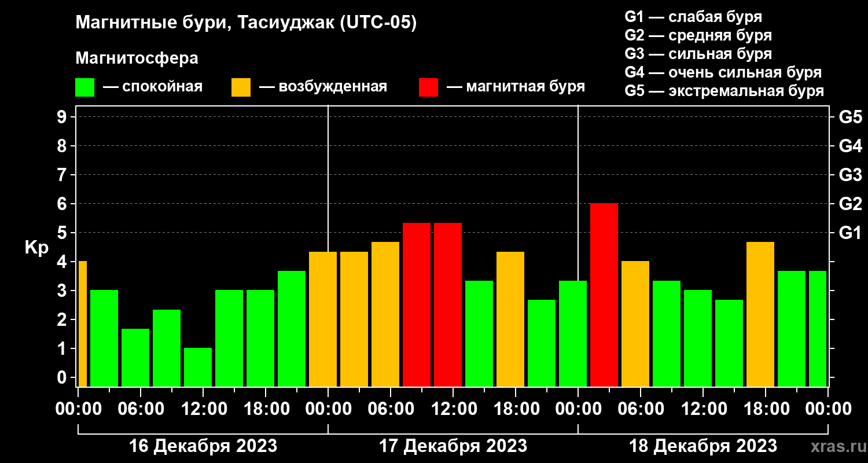Click the yellow bar near 18:00 on 17 December
Screen dimensions: 868x463
(x=510, y=319)
